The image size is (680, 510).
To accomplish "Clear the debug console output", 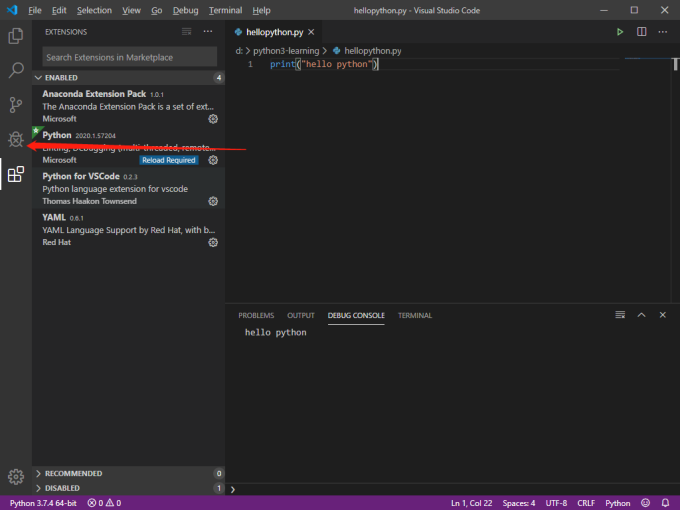I will coord(620,315).
